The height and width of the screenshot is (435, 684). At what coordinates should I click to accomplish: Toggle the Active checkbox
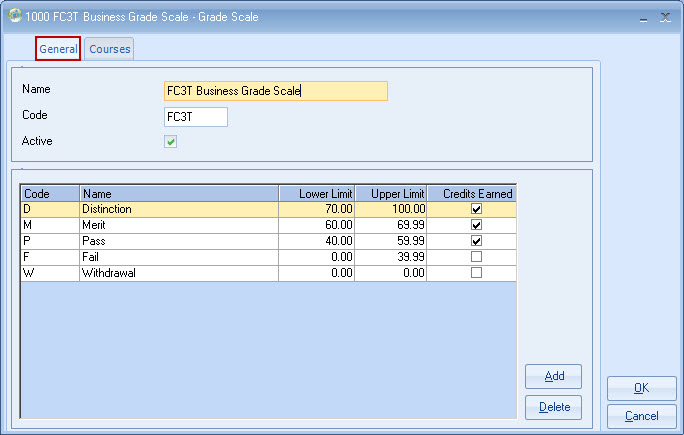[171, 141]
